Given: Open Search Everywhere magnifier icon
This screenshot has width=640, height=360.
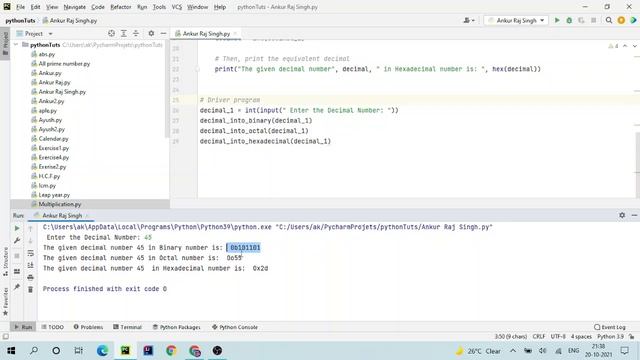Looking at the screenshot, I should [x=609, y=20].
